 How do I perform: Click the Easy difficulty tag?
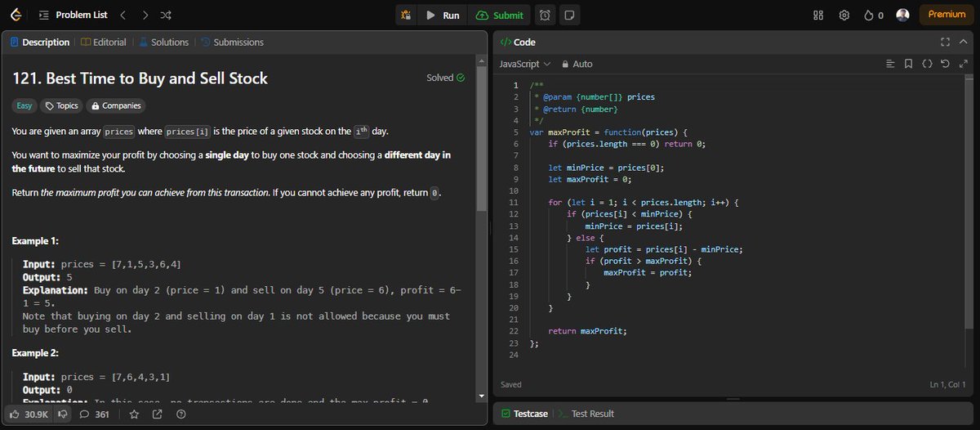(24, 105)
